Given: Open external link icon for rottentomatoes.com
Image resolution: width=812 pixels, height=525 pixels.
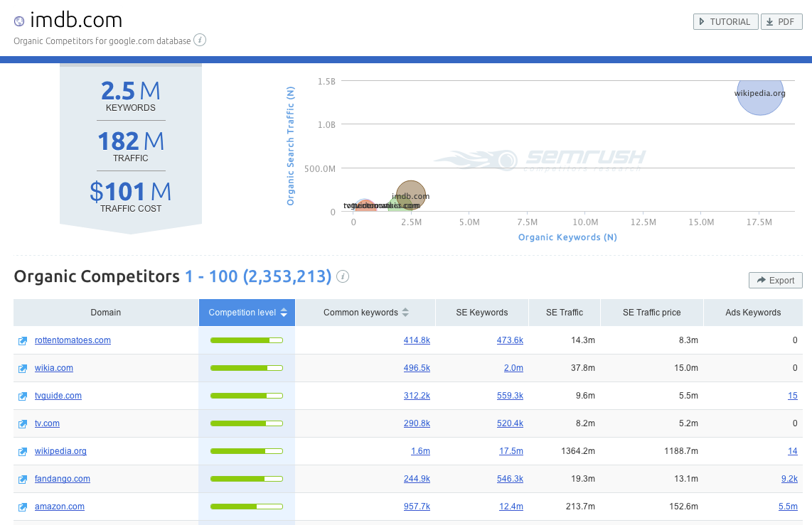Looking at the screenshot, I should tap(23, 341).
